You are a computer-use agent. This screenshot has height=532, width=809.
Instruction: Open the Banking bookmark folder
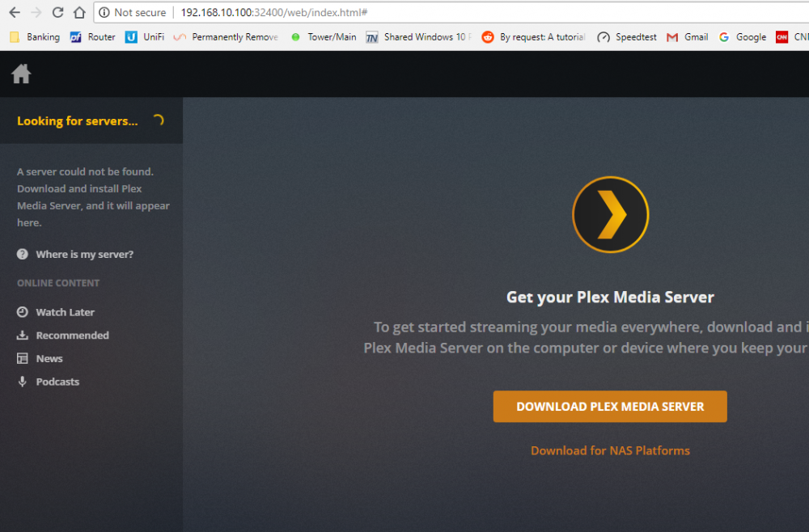(35, 37)
